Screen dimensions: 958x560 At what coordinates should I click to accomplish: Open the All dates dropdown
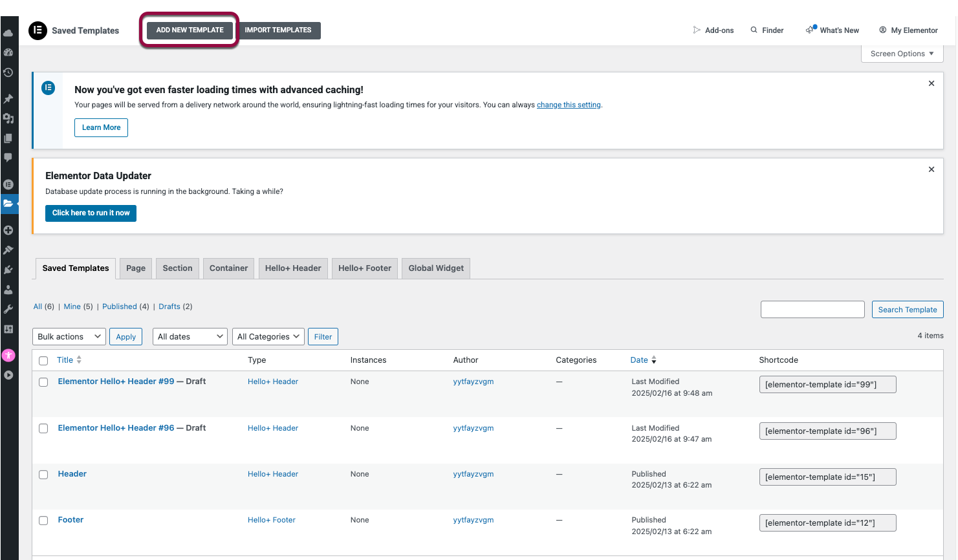click(190, 336)
